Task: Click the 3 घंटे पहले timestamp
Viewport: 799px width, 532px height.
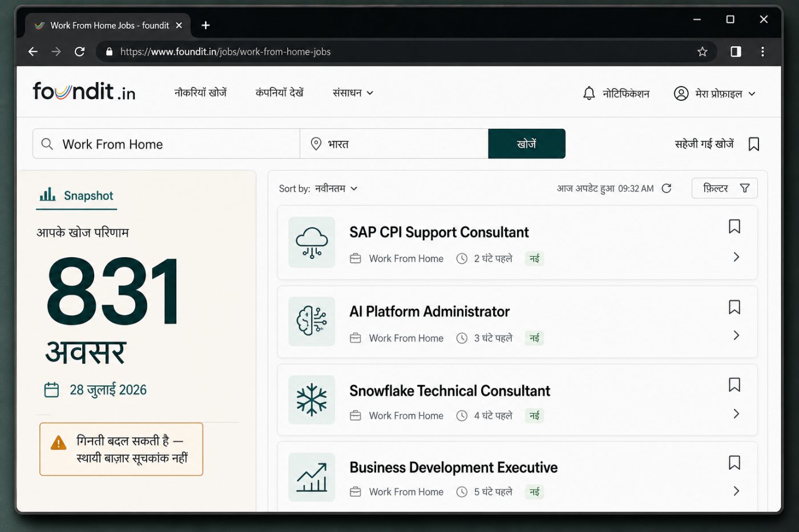Action: (x=493, y=338)
